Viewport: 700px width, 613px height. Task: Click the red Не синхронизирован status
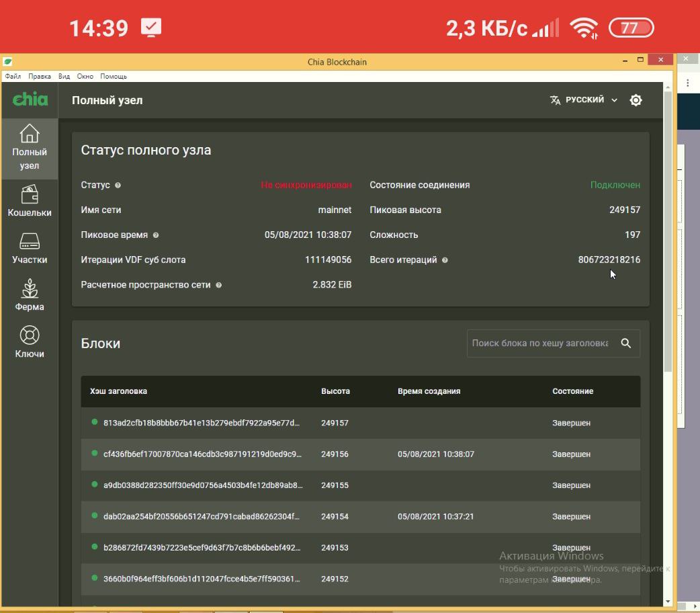point(306,185)
